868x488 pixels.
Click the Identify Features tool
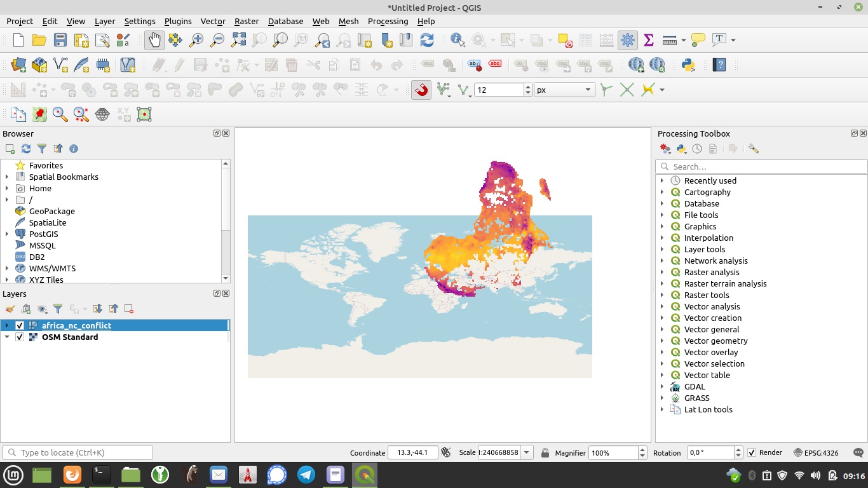457,39
